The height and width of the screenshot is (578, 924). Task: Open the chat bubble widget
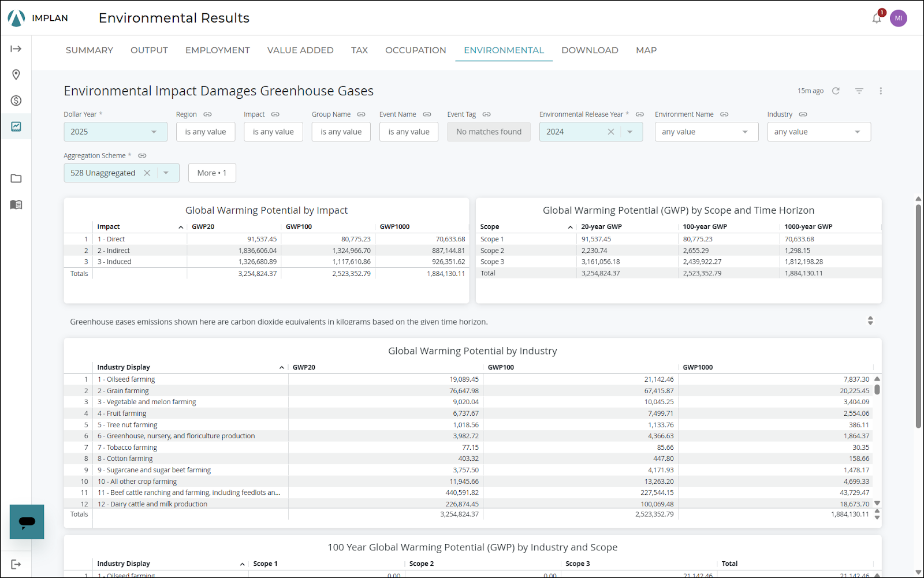(x=27, y=521)
